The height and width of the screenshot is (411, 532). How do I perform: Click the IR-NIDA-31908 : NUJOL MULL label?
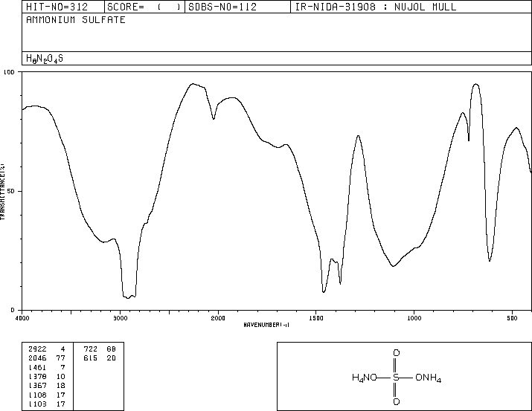tap(376, 7)
